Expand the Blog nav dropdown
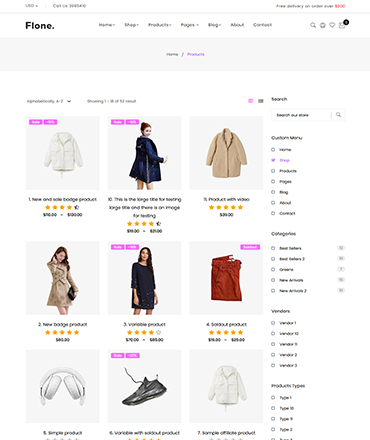The image size is (370, 440). coord(214,25)
